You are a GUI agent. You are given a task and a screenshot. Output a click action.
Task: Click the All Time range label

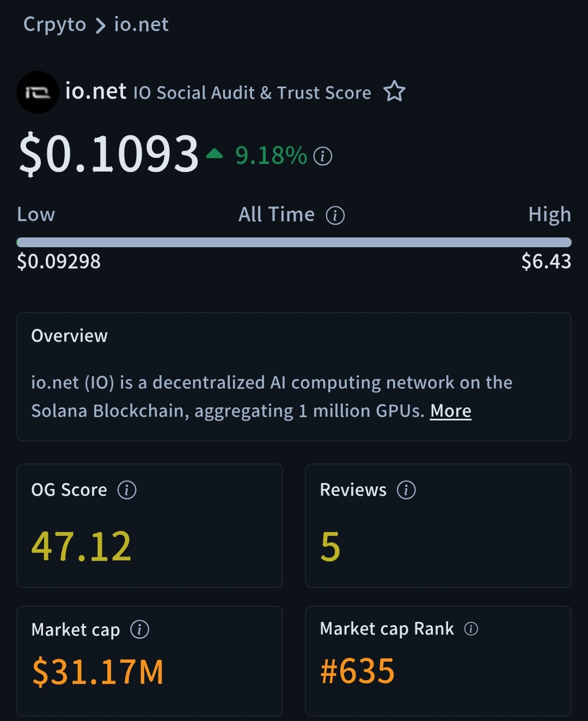277,215
